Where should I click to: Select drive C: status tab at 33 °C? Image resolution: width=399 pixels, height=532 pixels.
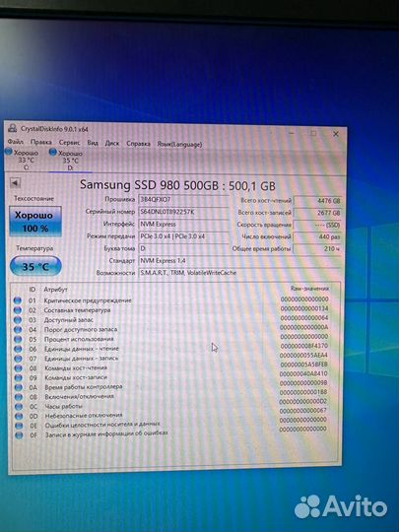pos(24,160)
